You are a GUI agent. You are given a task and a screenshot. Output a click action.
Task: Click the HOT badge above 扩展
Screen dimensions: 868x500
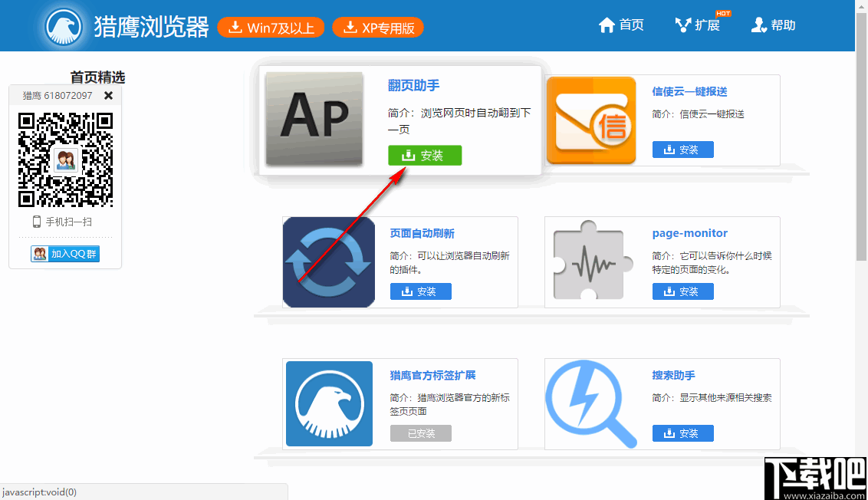point(723,13)
